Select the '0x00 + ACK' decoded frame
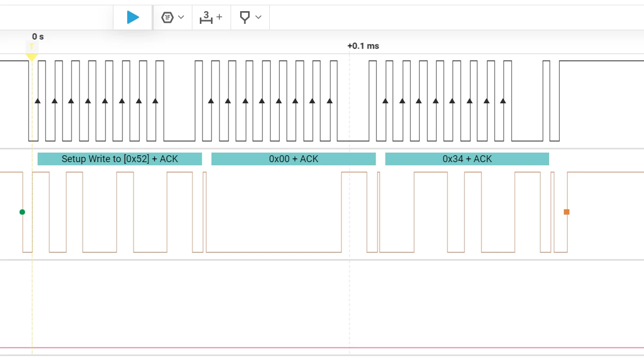The image size is (644, 364). [294, 159]
